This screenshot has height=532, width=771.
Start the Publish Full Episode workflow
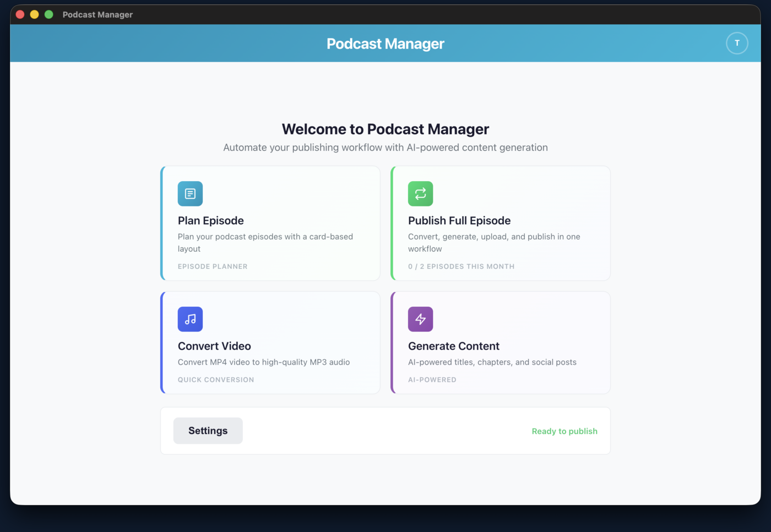500,224
